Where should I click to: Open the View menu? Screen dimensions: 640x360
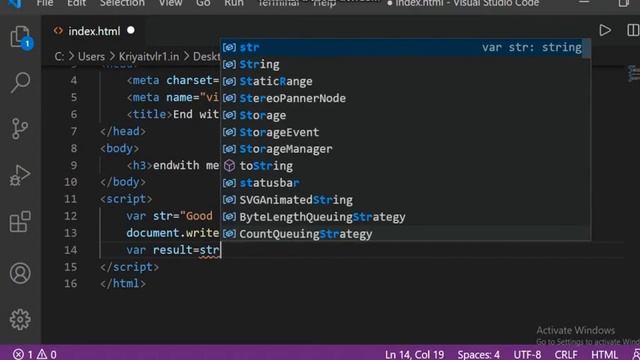[170, 3]
